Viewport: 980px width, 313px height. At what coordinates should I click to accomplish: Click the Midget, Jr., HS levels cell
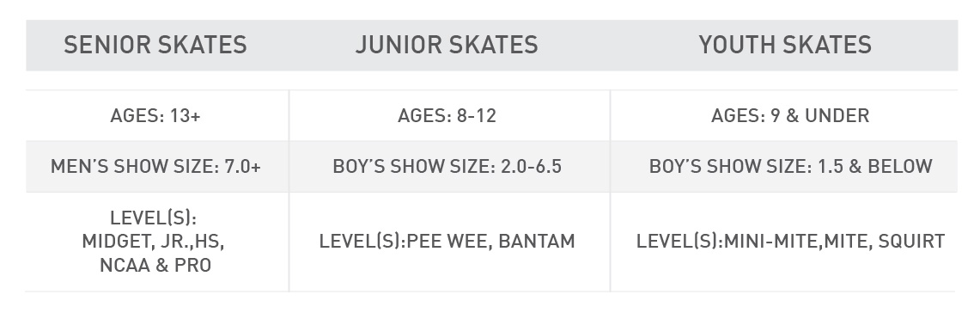154,242
